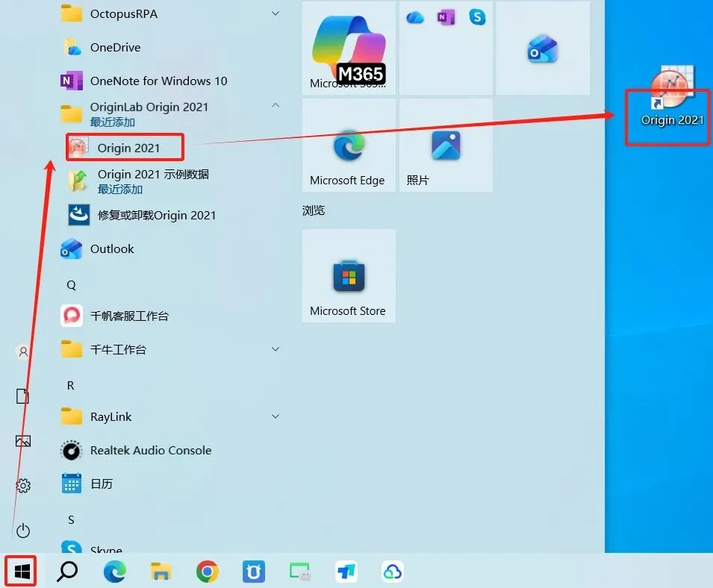Open Realtek Audio Console
The width and height of the screenshot is (713, 588).
point(170,450)
